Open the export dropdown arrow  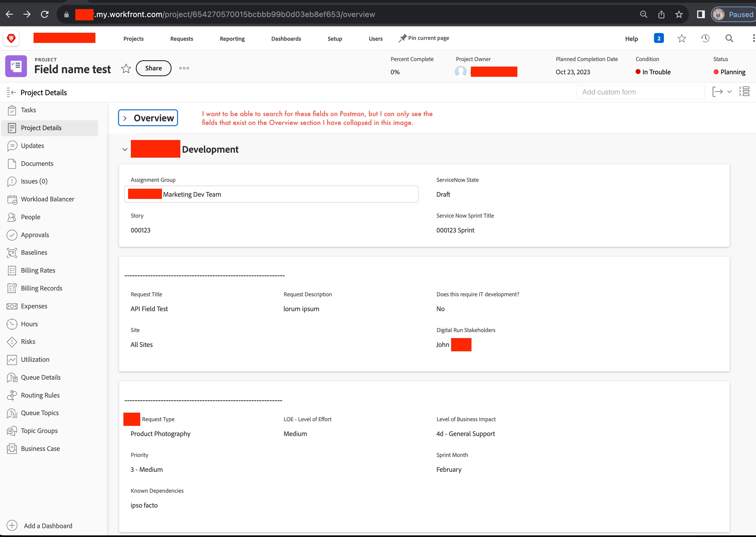[729, 92]
